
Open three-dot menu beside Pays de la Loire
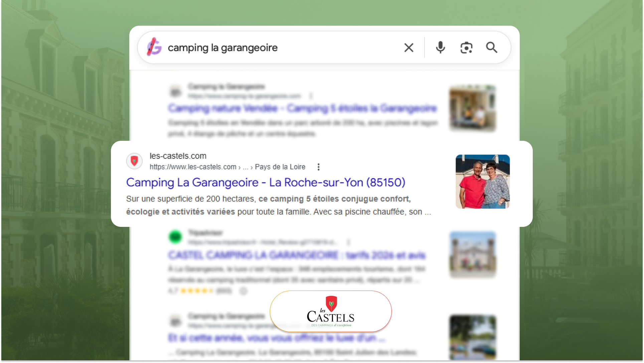[318, 167]
